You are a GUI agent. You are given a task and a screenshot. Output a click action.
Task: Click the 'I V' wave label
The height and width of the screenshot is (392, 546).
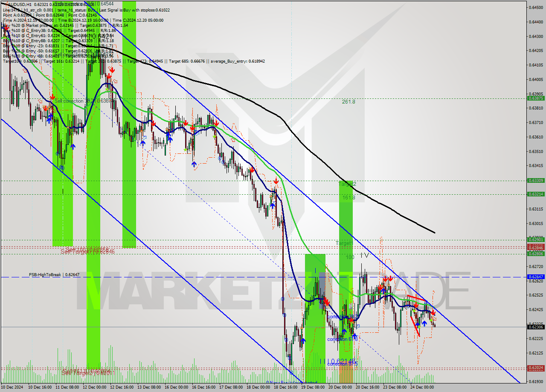pyautogui.click(x=364, y=255)
